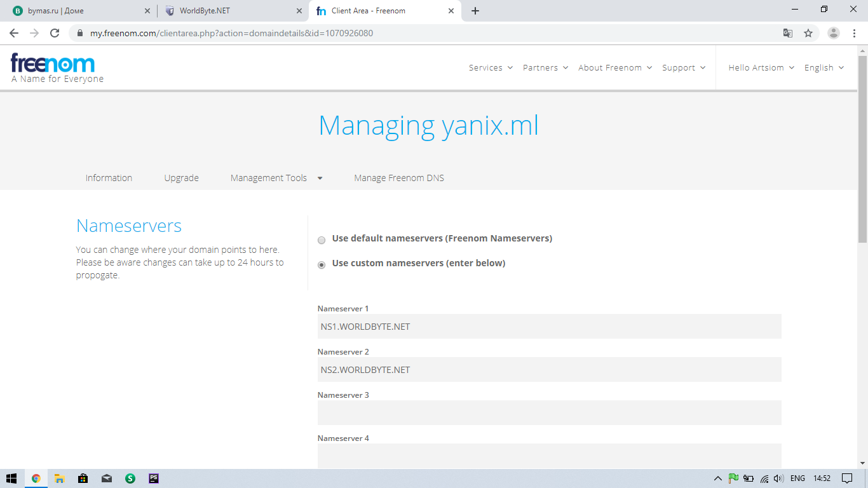
Task: Open the Hello Artsiom account menu
Action: pyautogui.click(x=761, y=67)
